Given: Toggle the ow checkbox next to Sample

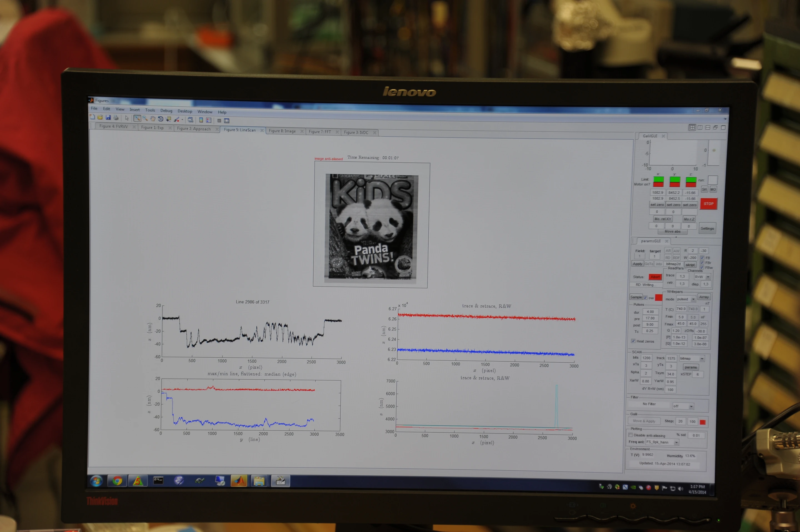Looking at the screenshot, I should point(646,298).
